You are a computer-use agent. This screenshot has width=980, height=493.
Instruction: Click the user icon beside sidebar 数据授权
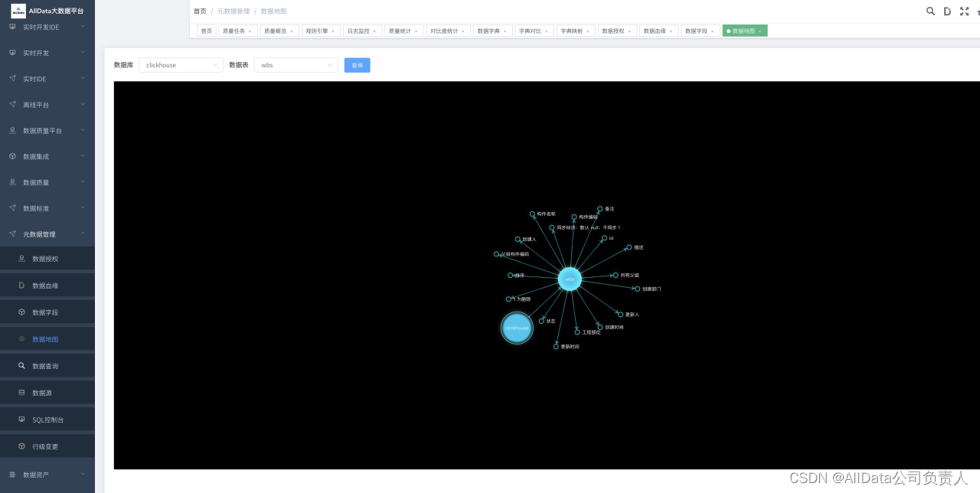tap(22, 259)
